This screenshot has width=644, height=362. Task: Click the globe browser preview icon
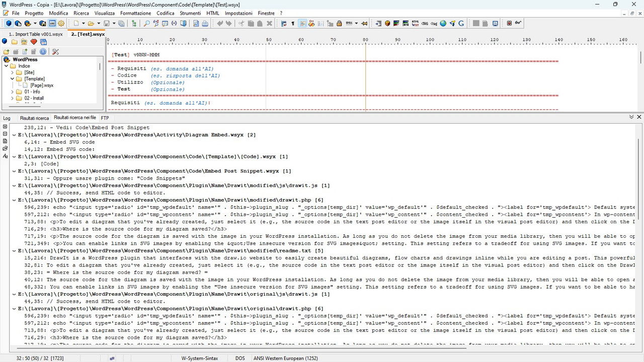coord(443,23)
